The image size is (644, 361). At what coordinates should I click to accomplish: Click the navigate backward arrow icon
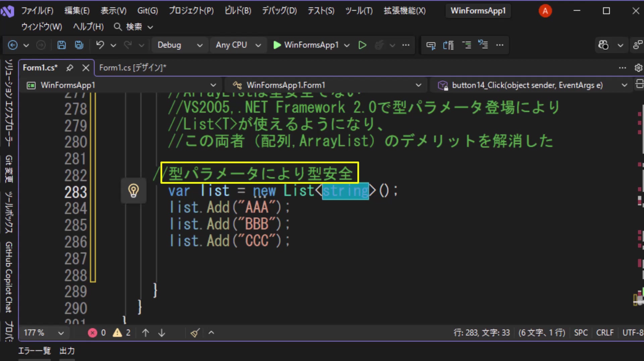13,45
